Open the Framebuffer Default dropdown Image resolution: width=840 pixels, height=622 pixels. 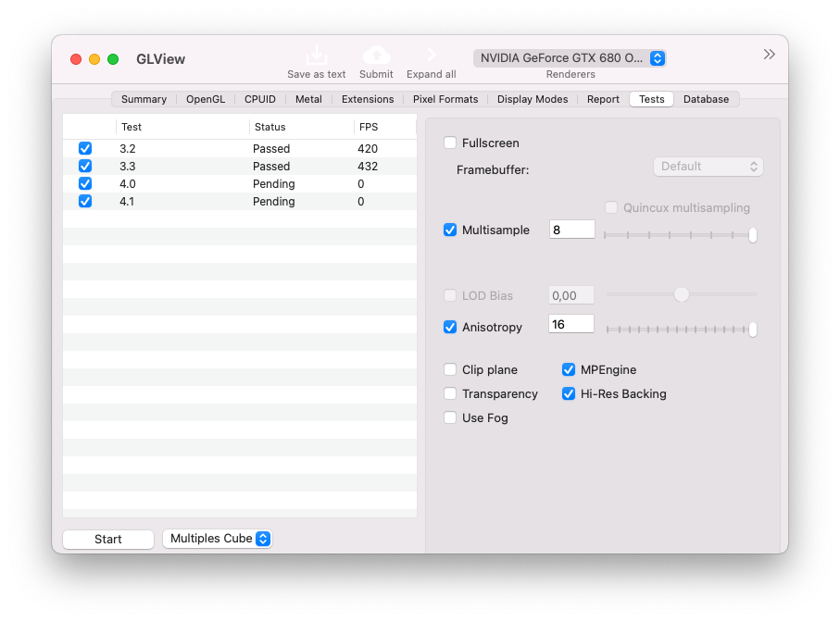tap(708, 167)
